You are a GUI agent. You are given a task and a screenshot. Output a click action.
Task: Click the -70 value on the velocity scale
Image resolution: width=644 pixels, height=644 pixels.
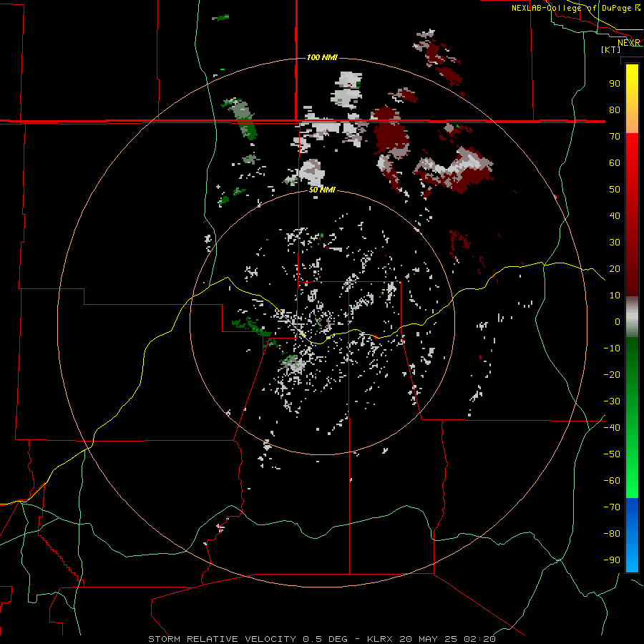[x=612, y=507]
